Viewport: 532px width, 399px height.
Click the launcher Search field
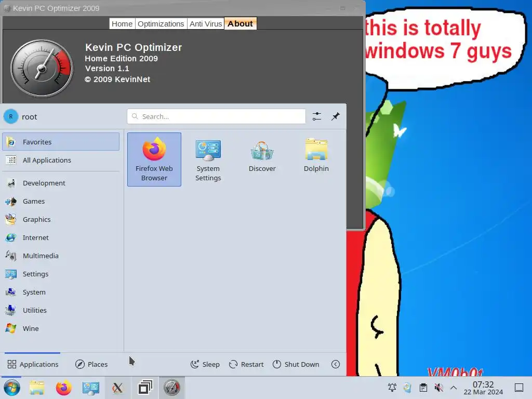click(217, 116)
